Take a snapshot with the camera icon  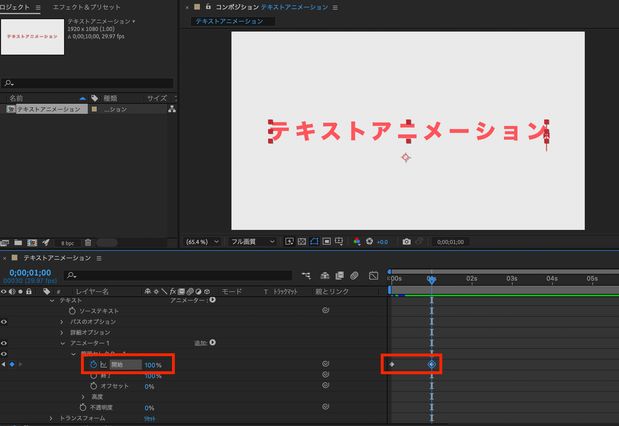coord(407,242)
